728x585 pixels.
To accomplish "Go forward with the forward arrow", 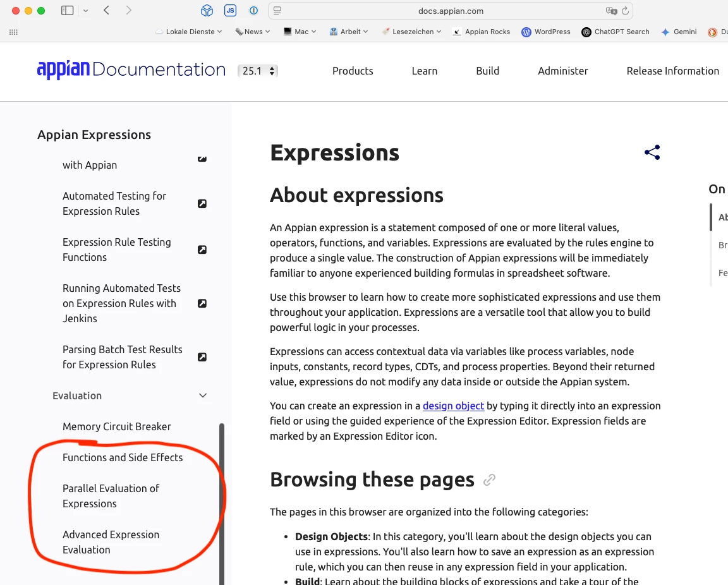I will [129, 10].
